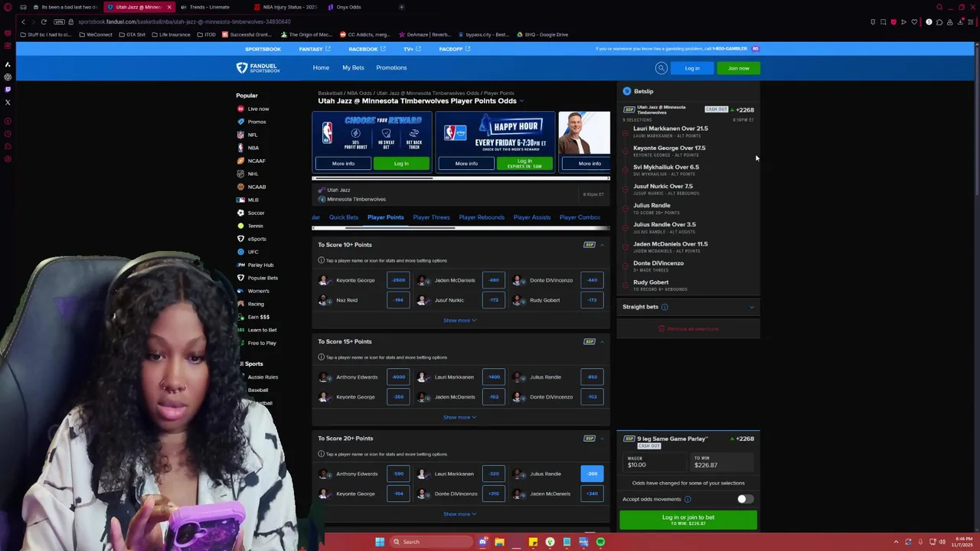The width and height of the screenshot is (980, 551).
Task: Remove Lauri Markkanen Over 21.5 leg
Action: [626, 132]
